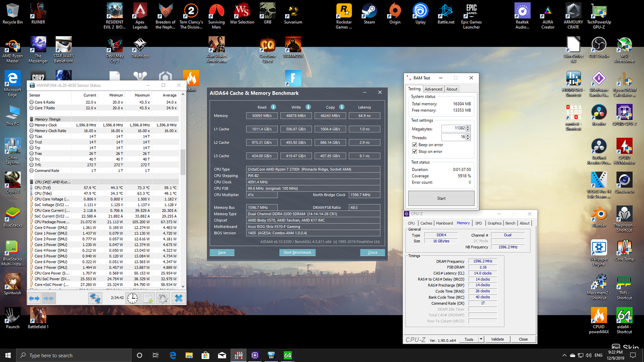Click the remote monitoring icon in HWiNFO
The image size is (644, 362).
point(95,298)
